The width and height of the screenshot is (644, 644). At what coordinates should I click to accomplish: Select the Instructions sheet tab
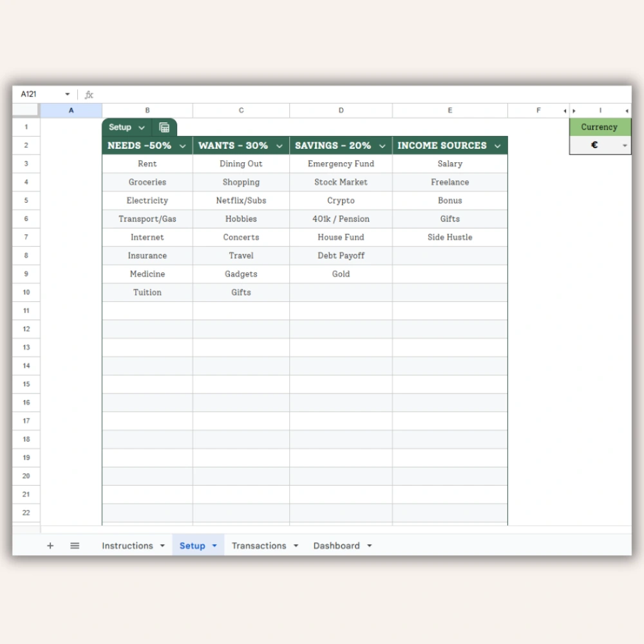click(x=127, y=545)
